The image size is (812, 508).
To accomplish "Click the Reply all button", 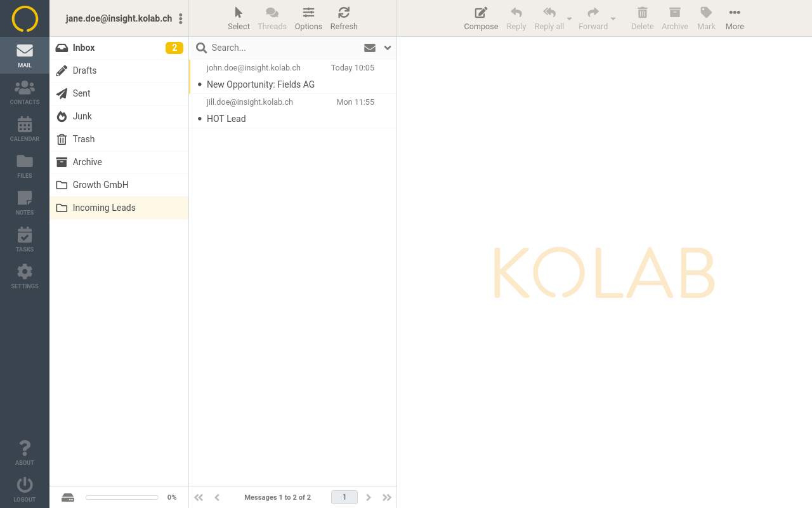I will click(x=549, y=18).
